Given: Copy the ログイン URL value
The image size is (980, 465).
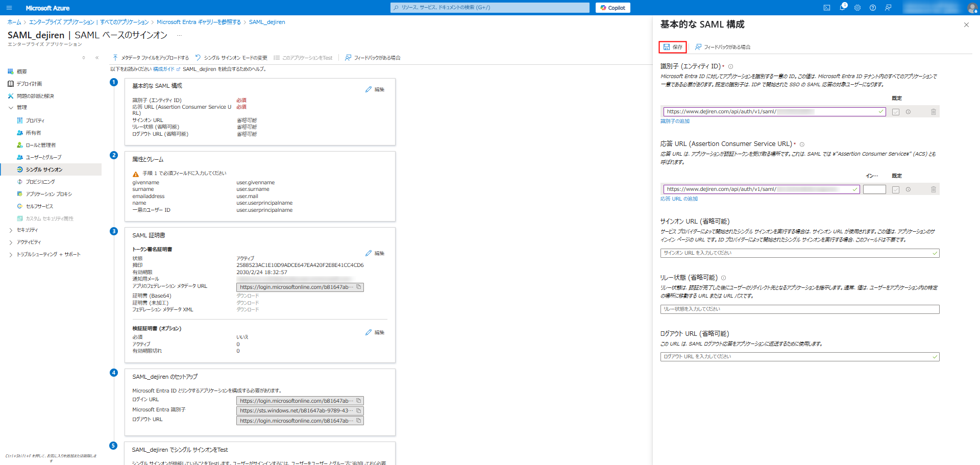Looking at the screenshot, I should pos(359,401).
